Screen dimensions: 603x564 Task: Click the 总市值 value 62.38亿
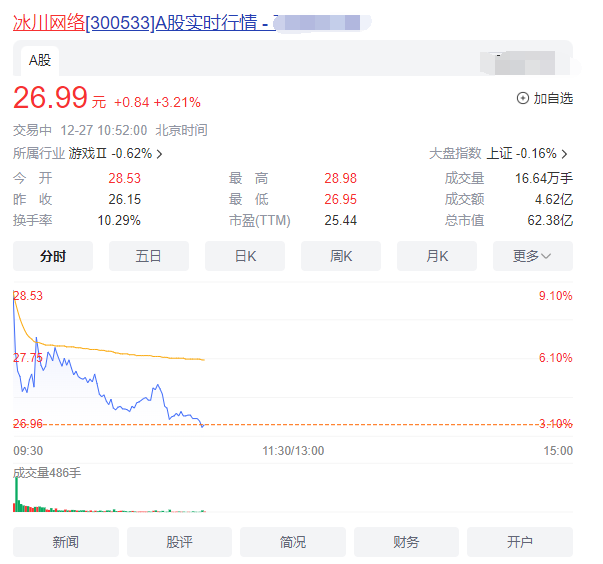click(550, 221)
